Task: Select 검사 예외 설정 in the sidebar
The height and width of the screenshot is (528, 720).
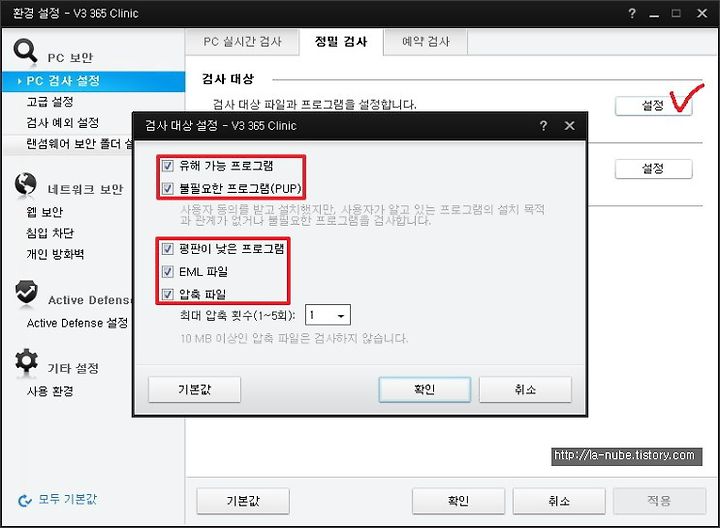Action: tap(63, 123)
